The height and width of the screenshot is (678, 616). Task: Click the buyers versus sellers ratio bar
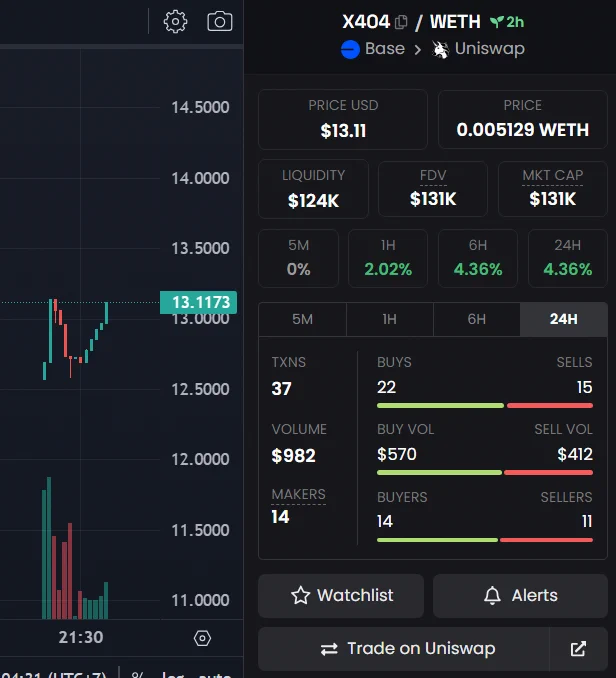pyautogui.click(x=485, y=540)
